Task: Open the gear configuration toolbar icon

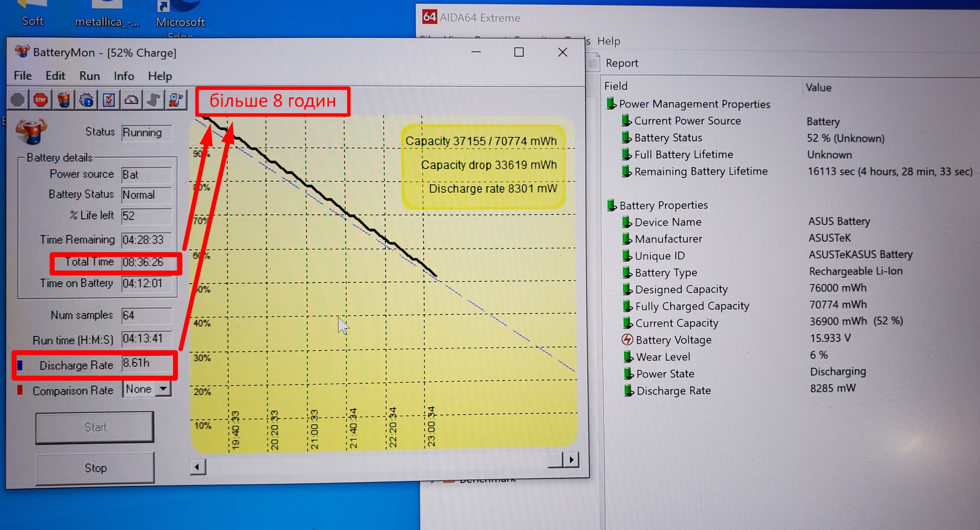Action: point(86,100)
